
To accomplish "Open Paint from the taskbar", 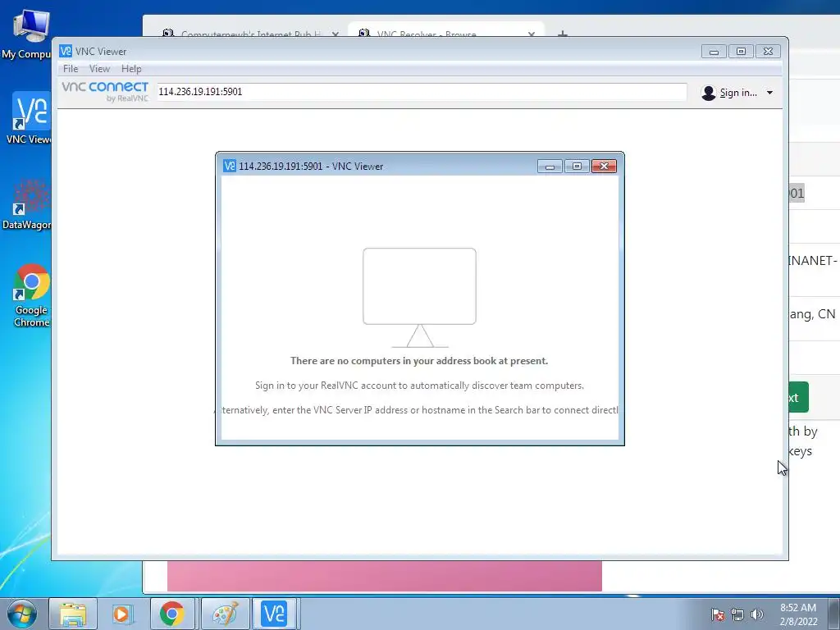I will 225,614.
